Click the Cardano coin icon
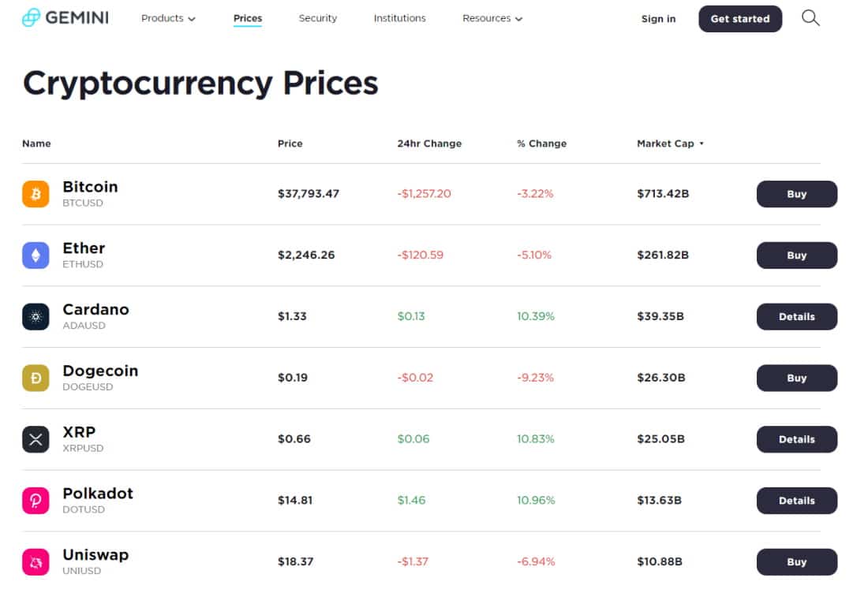Screen dimensions: 868x589 click(36, 317)
